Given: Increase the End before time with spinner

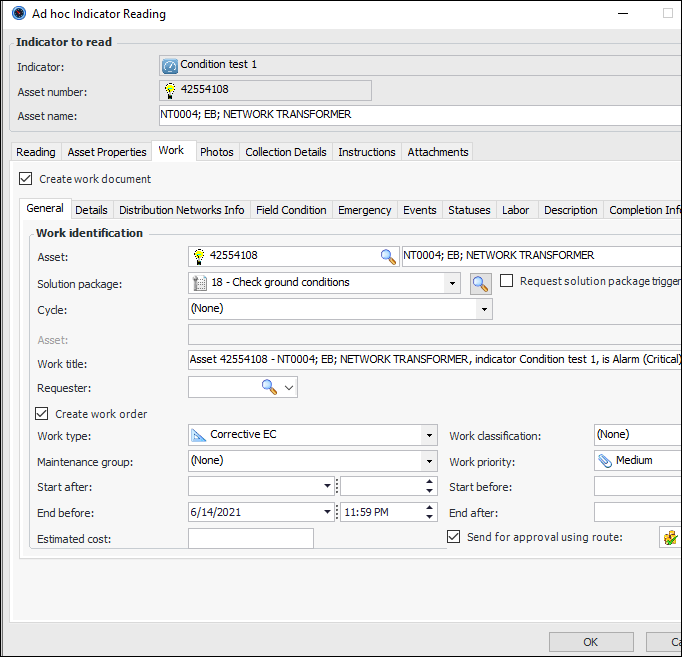Looking at the screenshot, I should (x=430, y=507).
